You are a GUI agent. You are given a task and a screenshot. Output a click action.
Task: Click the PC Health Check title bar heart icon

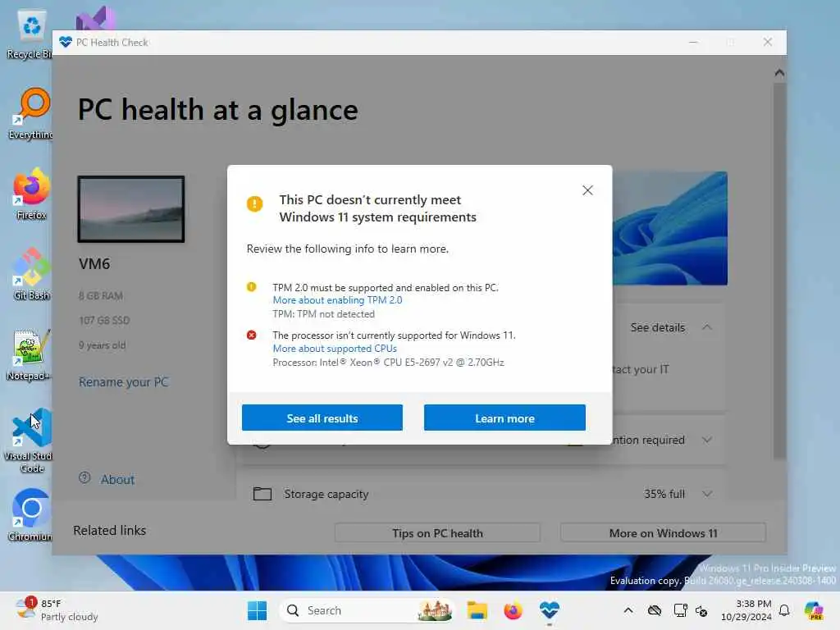pos(66,43)
